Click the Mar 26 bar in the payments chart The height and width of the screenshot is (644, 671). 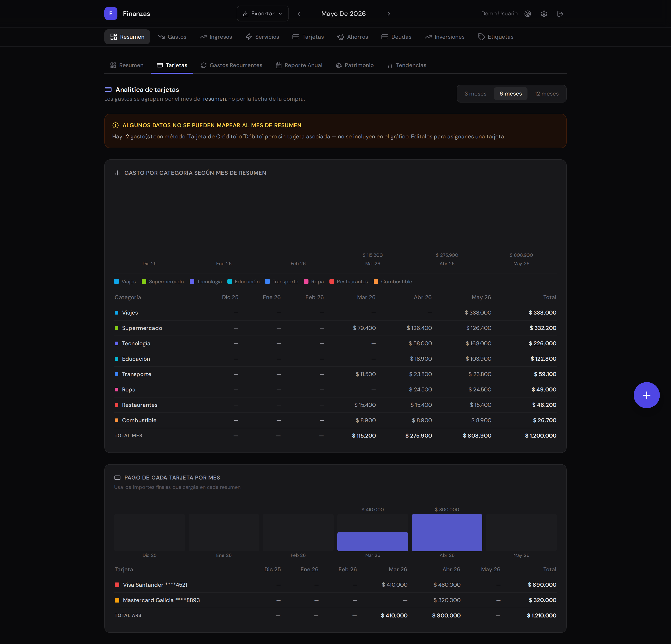click(x=373, y=542)
